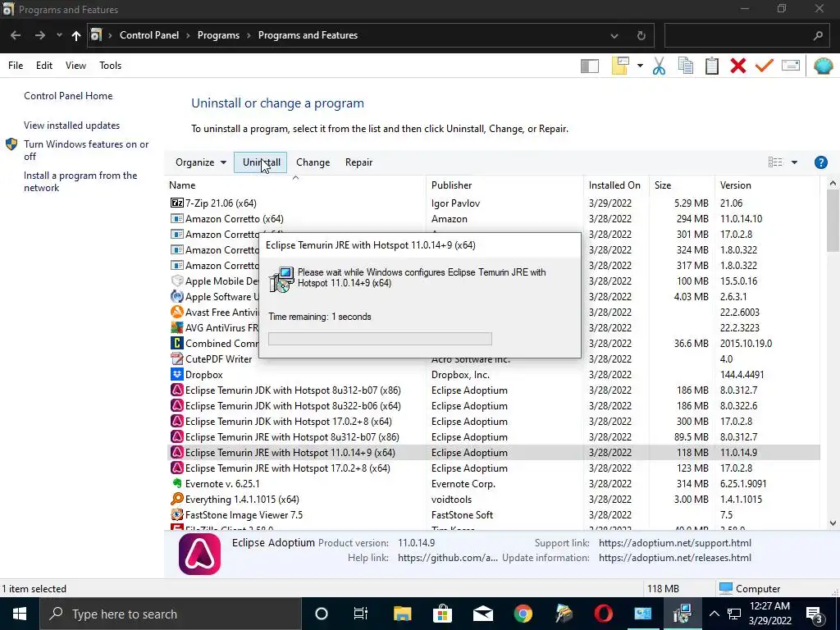This screenshot has height=630, width=840.
Task: Open the adoptium.net releases link
Action: [x=675, y=558]
